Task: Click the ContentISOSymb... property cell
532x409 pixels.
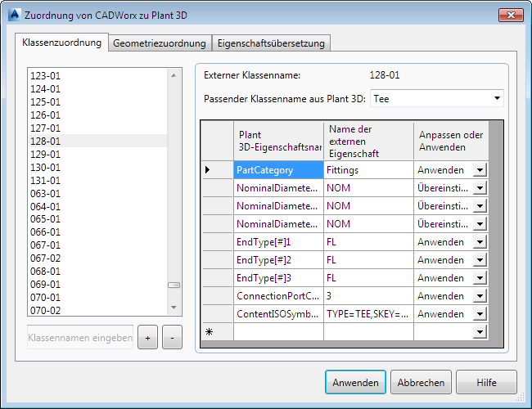Action: [x=278, y=314]
